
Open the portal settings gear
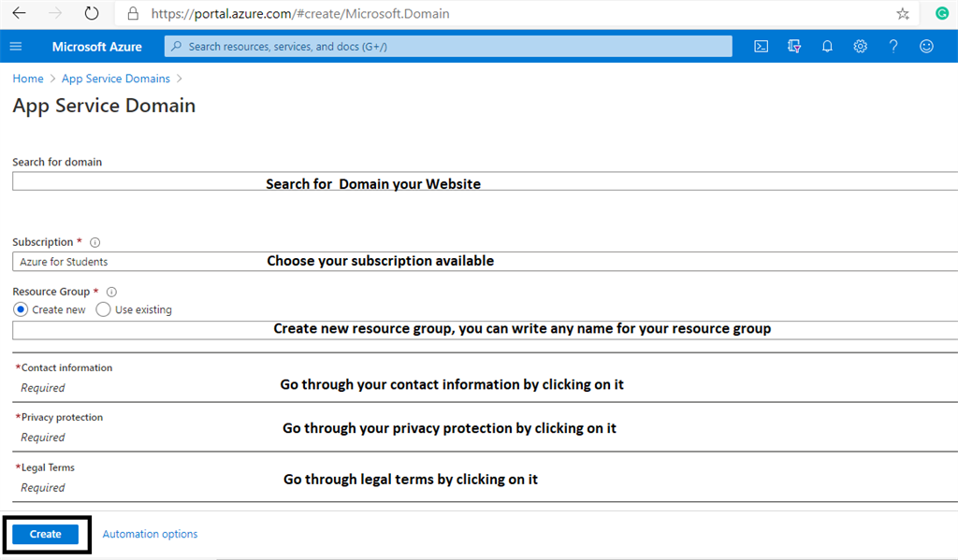(x=860, y=46)
